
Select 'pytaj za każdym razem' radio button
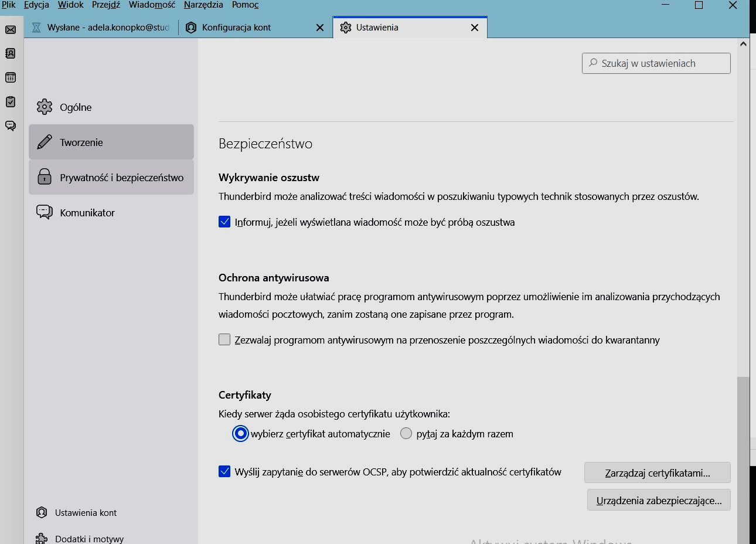(x=406, y=434)
